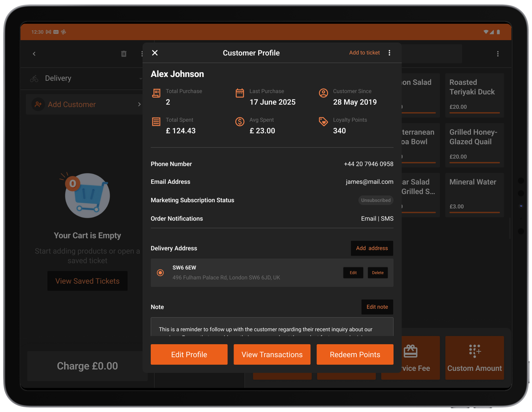
Task: Toggle the Unsubscribed marketing status chip
Action: click(375, 200)
